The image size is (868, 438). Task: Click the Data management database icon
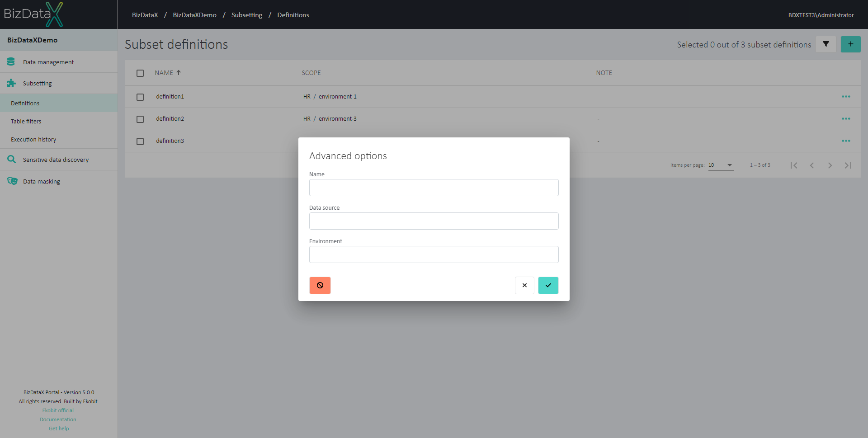(11, 62)
